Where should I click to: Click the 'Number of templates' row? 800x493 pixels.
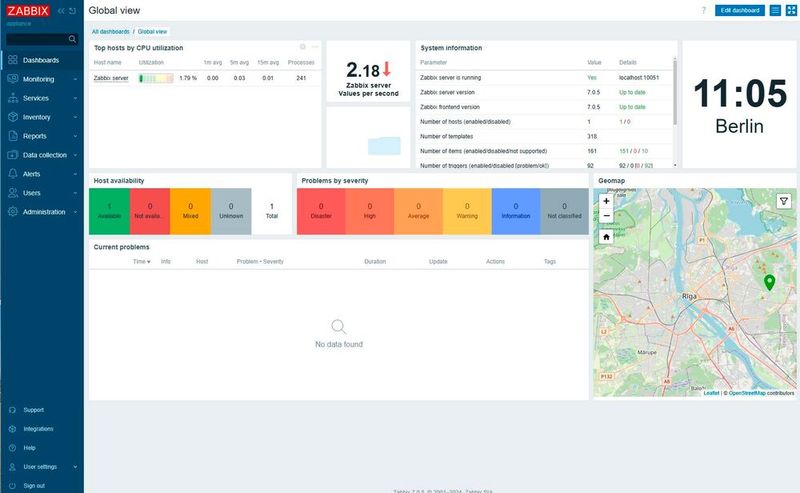coord(544,136)
